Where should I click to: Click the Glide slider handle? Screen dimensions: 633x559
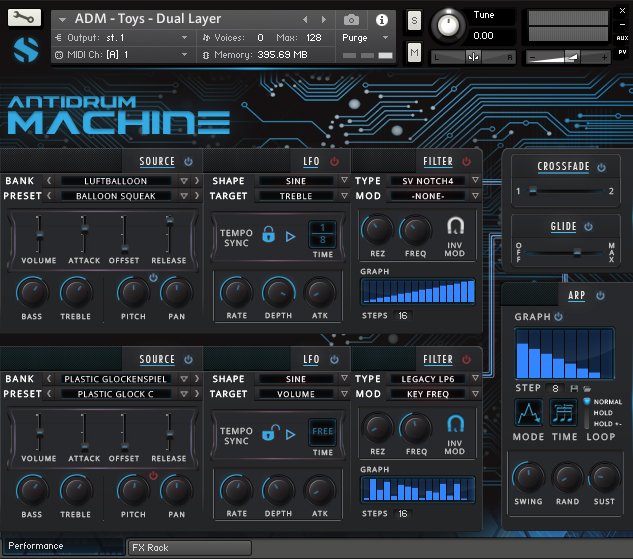576,251
